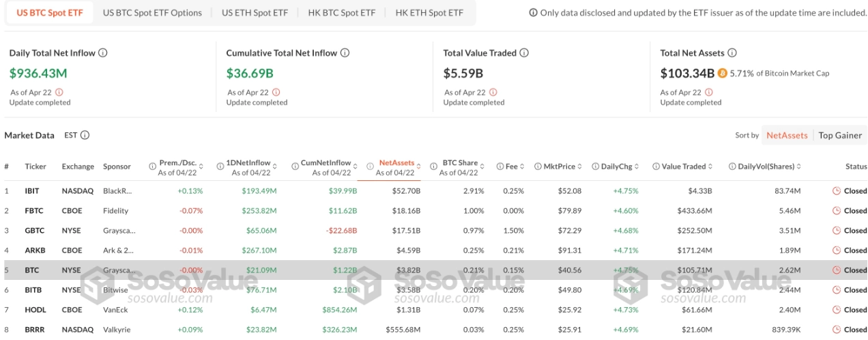This screenshot has width=868, height=340.
Task: Click info icon before the data disclosure notice
Action: [x=533, y=13]
